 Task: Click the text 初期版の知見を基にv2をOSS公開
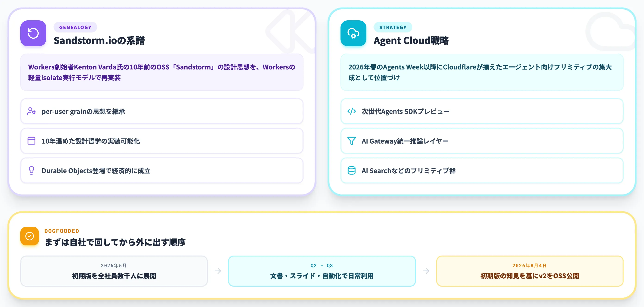coord(530,276)
